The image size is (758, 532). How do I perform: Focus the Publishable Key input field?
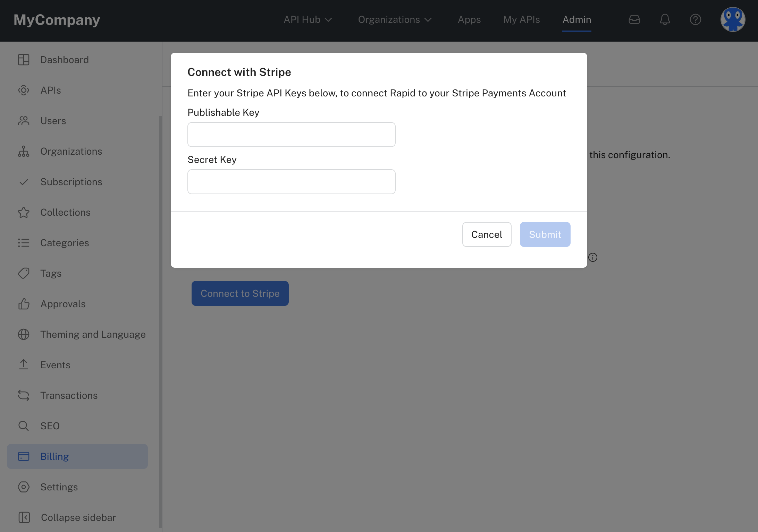291,135
